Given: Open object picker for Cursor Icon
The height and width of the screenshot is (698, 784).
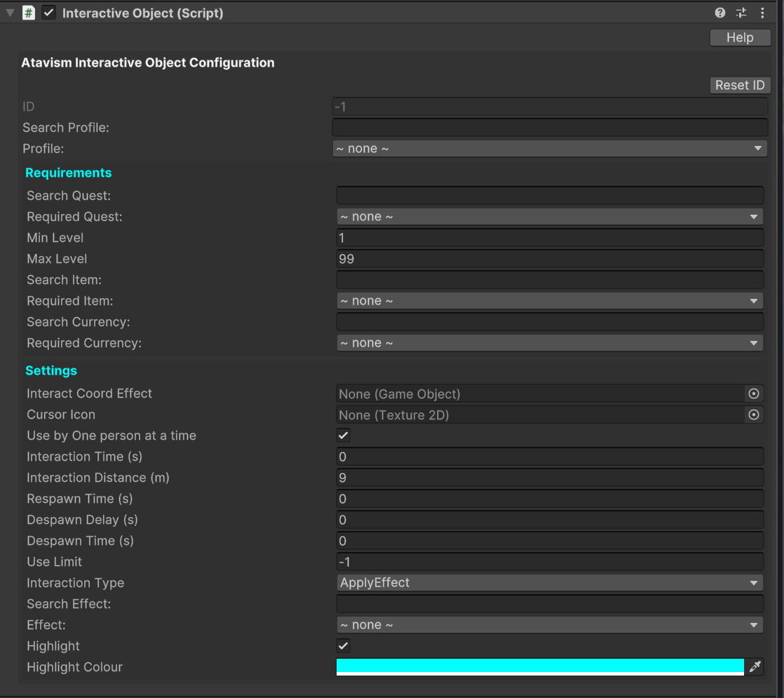Looking at the screenshot, I should (x=754, y=415).
